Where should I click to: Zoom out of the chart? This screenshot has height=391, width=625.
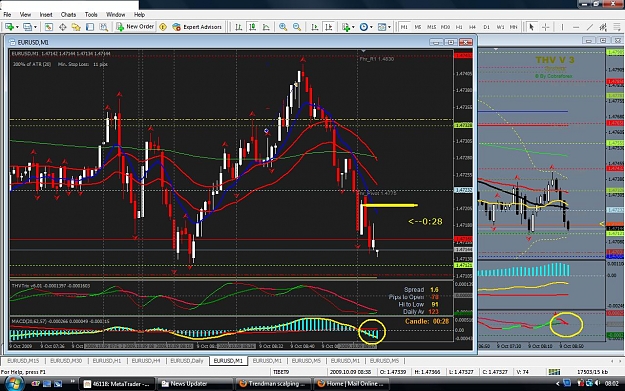(x=297, y=27)
